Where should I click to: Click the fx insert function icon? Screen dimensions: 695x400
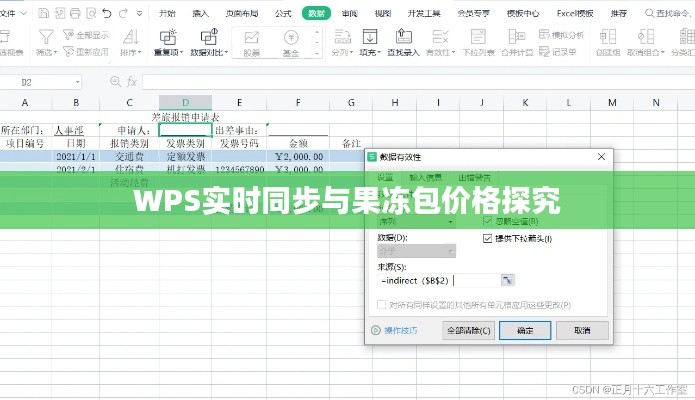[x=132, y=82]
